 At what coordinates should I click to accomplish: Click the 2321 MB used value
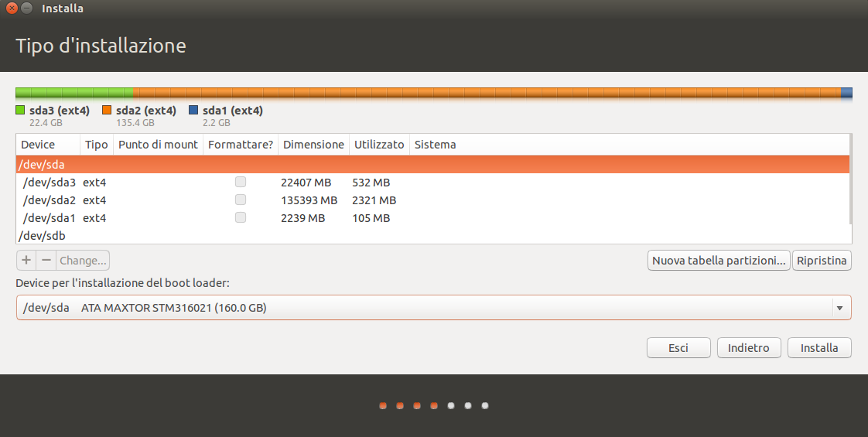coord(374,200)
